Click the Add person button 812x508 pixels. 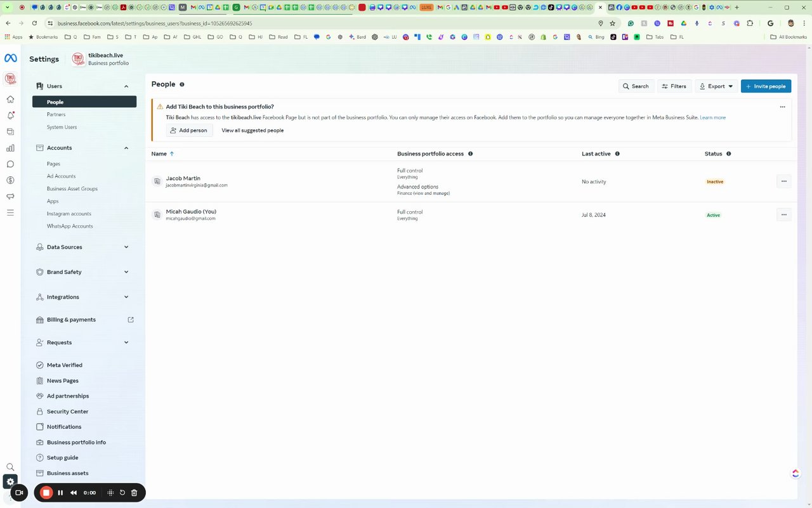click(x=189, y=131)
